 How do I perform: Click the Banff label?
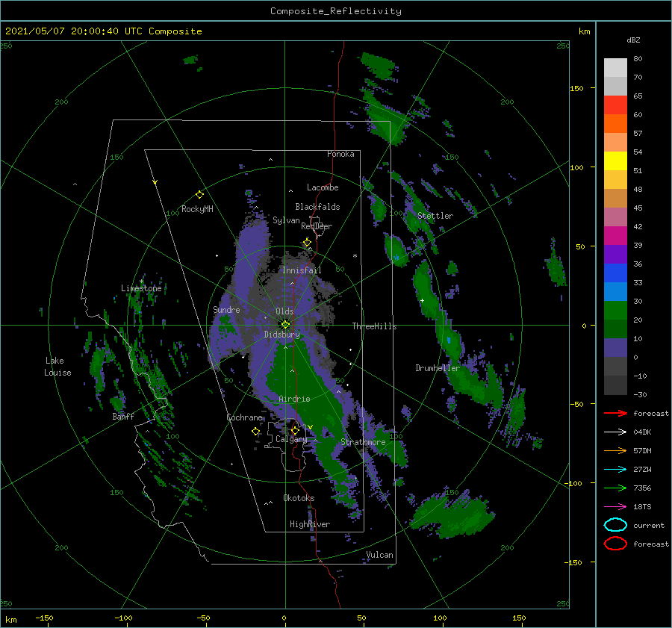pyautogui.click(x=123, y=416)
